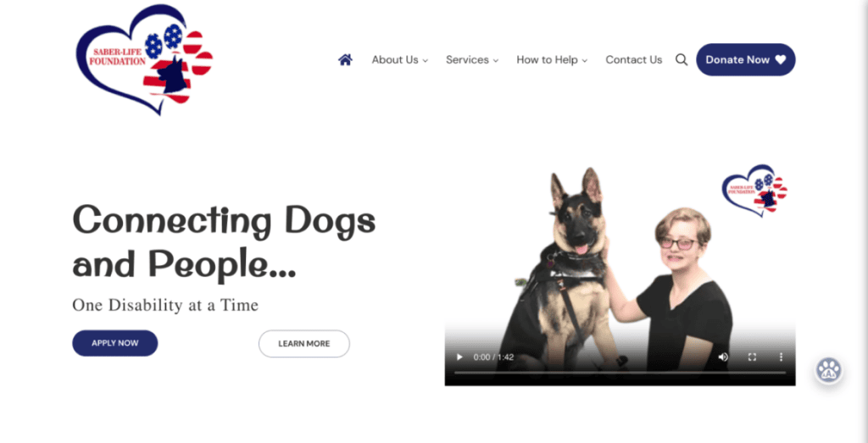The width and height of the screenshot is (868, 443).
Task: Play the video with the play icon
Action: (459, 357)
